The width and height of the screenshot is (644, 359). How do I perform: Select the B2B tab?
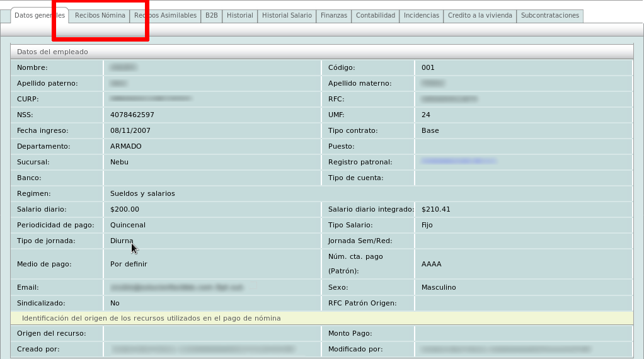(x=211, y=16)
